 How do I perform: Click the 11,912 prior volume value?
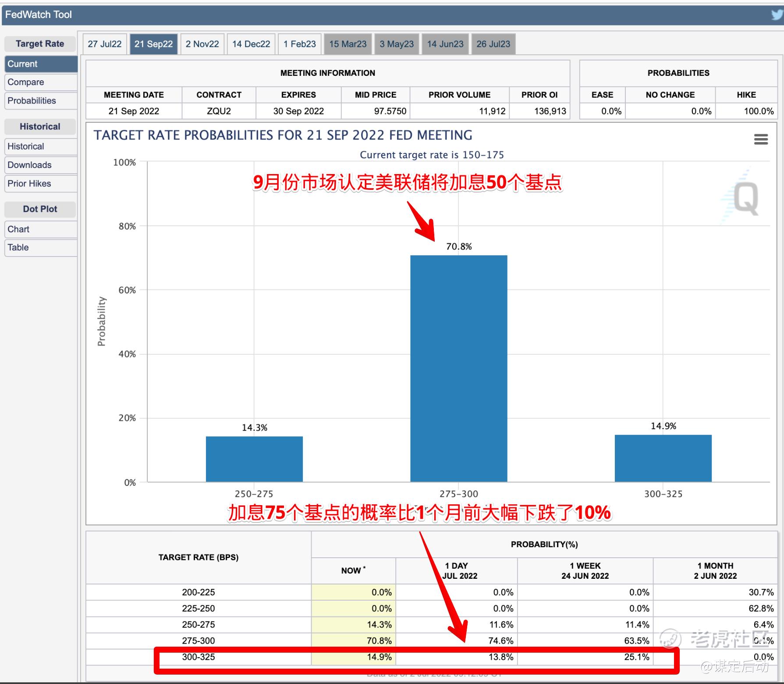(492, 111)
